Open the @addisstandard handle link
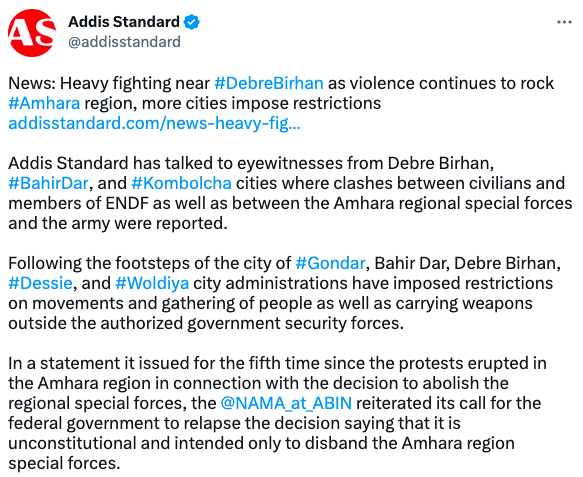The width and height of the screenshot is (583, 477). 124,42
